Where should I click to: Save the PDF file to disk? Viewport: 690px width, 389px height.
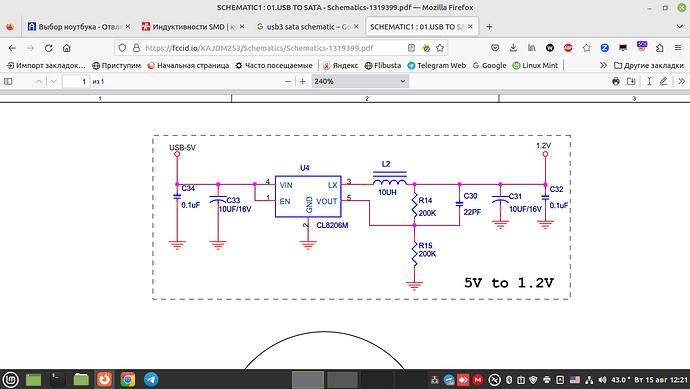point(631,81)
